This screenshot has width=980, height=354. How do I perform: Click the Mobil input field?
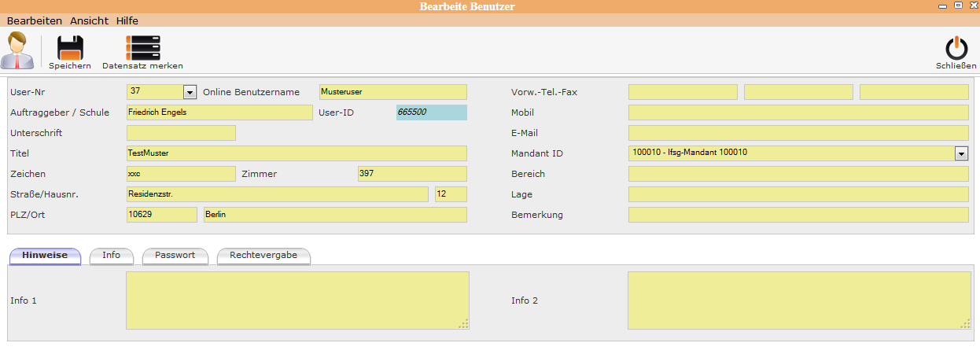coord(798,112)
